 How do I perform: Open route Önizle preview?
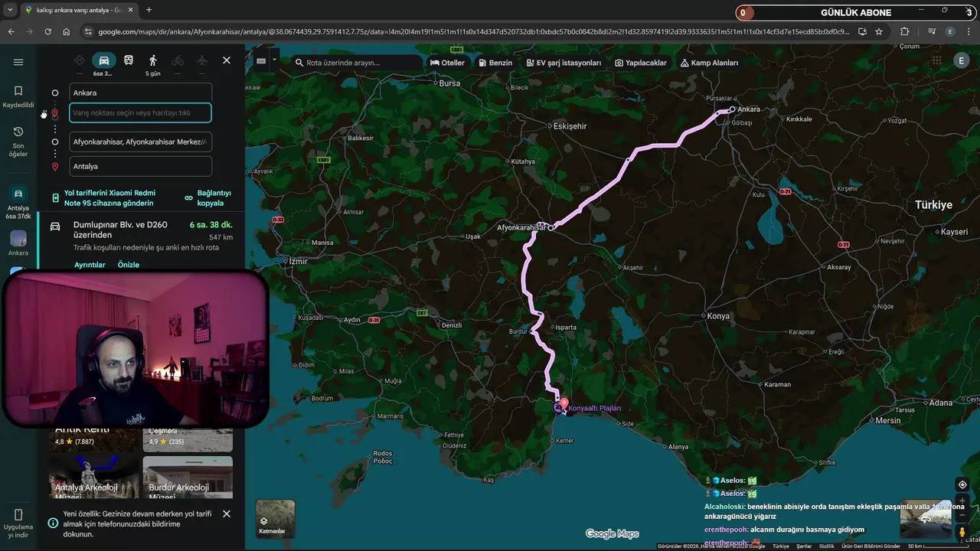(x=129, y=265)
